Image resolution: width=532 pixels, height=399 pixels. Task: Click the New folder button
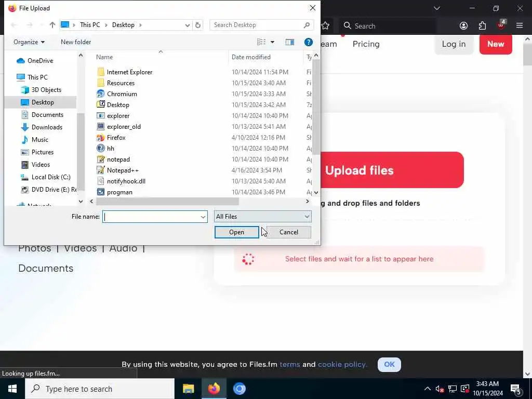pos(76,42)
